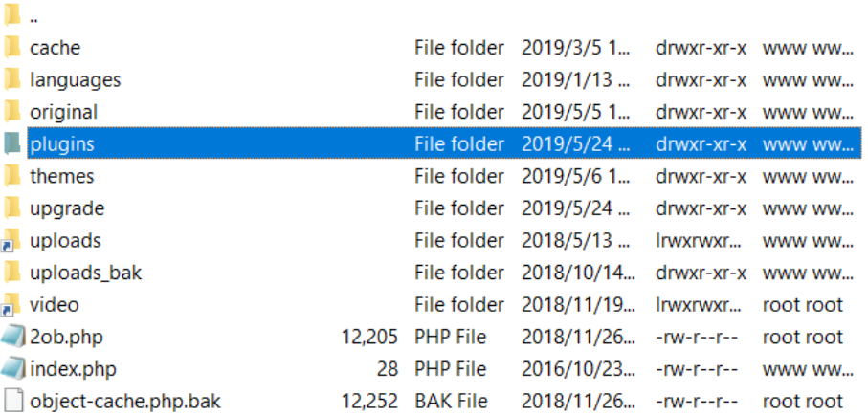This screenshot has height=415, width=868.
Task: Select the original folder name
Action: [63, 112]
